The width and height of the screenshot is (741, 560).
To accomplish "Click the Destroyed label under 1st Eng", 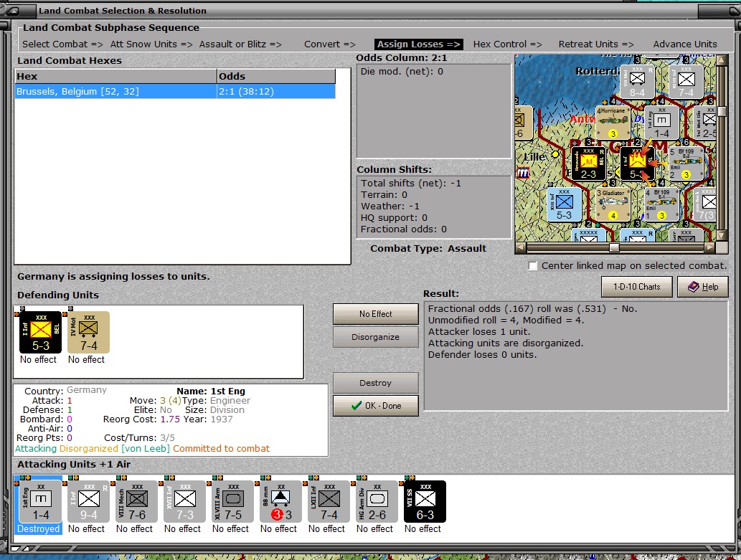I will click(39, 529).
